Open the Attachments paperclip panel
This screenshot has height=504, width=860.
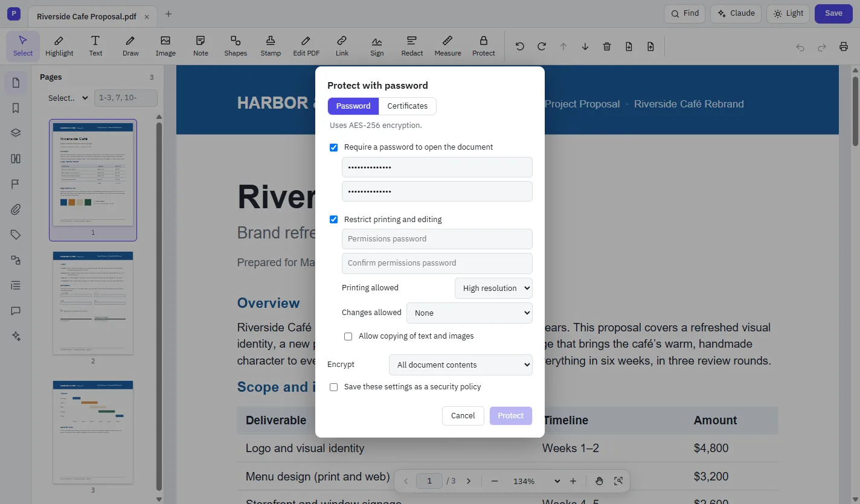[x=16, y=209]
